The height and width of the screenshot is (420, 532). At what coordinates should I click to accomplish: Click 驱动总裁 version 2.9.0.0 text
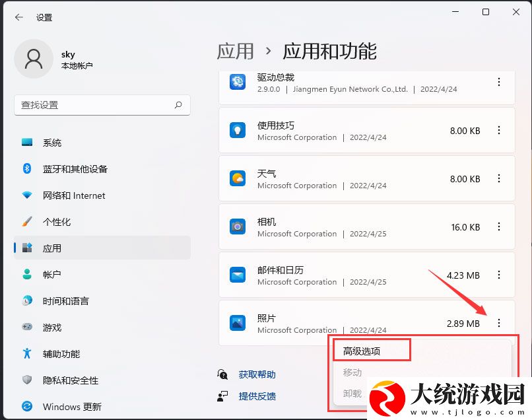[269, 89]
